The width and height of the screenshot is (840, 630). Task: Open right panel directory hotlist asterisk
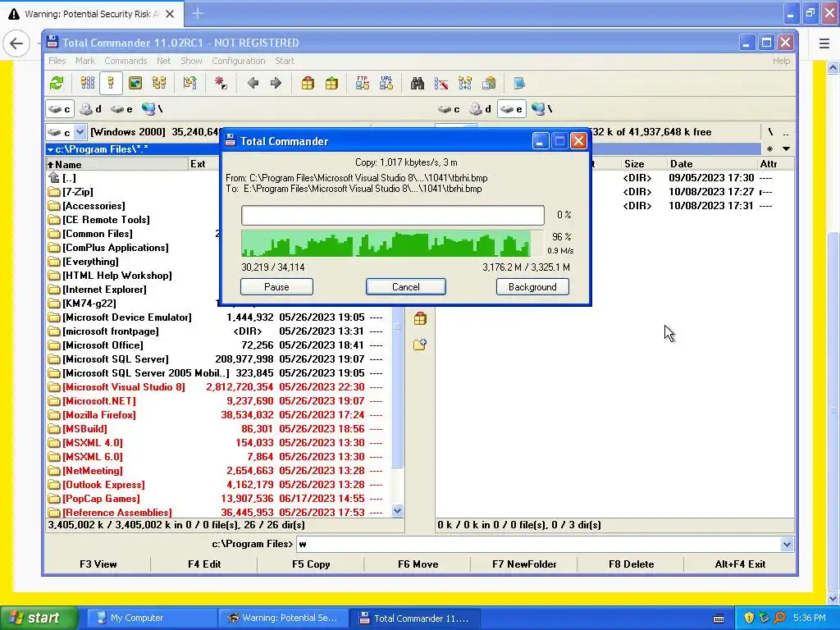pyautogui.click(x=769, y=149)
